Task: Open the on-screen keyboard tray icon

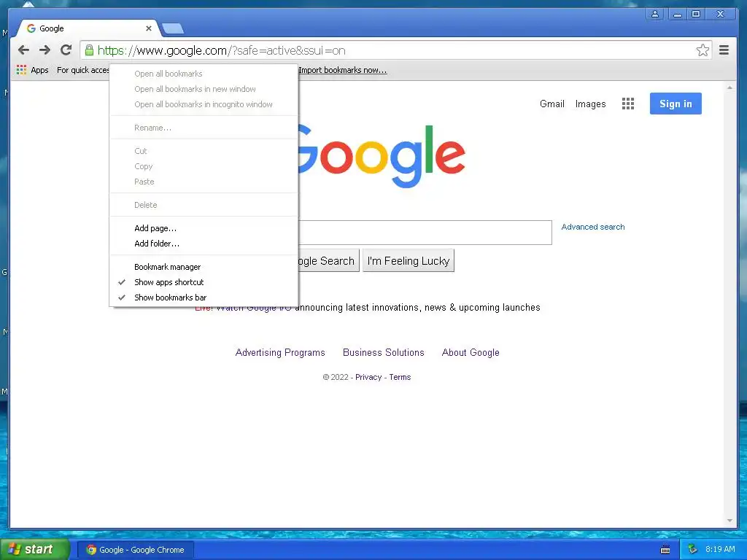Action: (x=665, y=550)
